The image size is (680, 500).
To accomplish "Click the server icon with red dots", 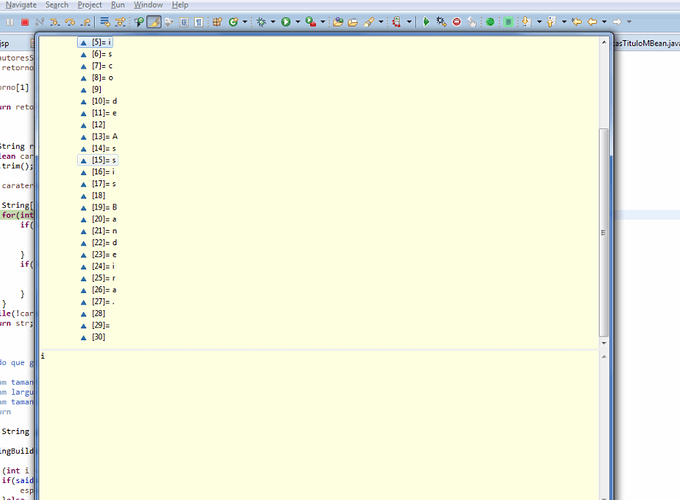I will pyautogui.click(x=396, y=22).
